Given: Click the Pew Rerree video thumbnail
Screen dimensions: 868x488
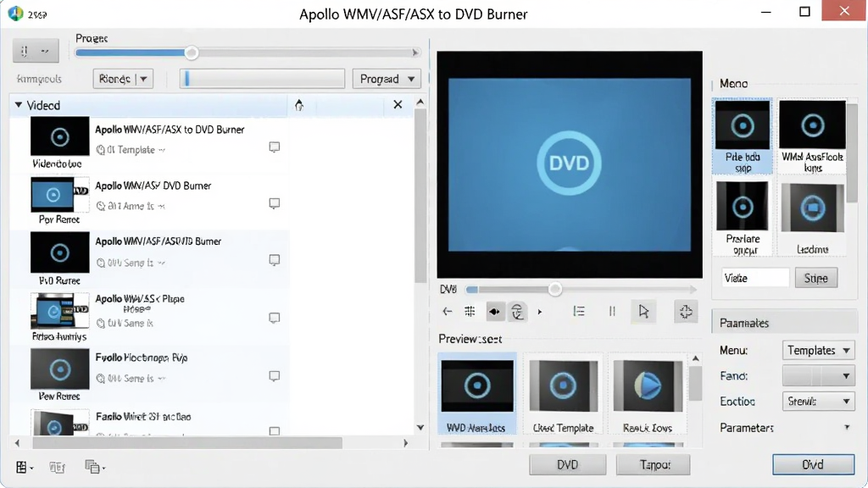Looking at the screenshot, I should point(60,369).
